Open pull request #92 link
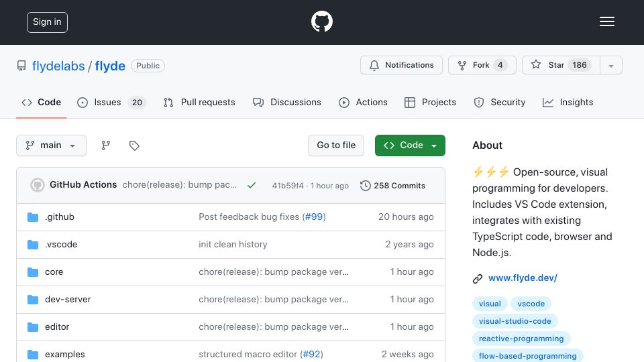This screenshot has height=362, width=644. pyautogui.click(x=311, y=354)
